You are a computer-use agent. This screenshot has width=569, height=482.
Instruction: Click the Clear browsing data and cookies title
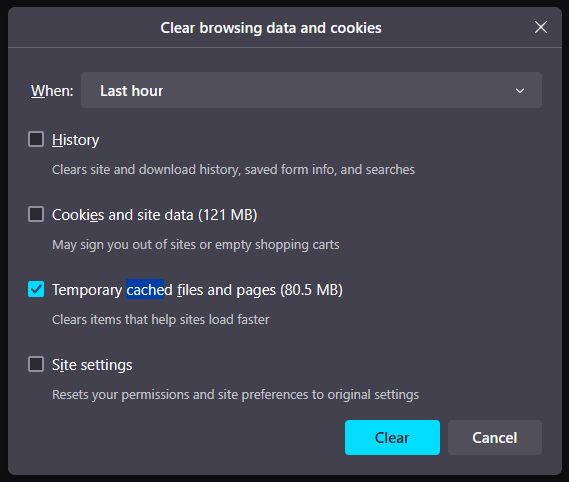click(x=271, y=28)
